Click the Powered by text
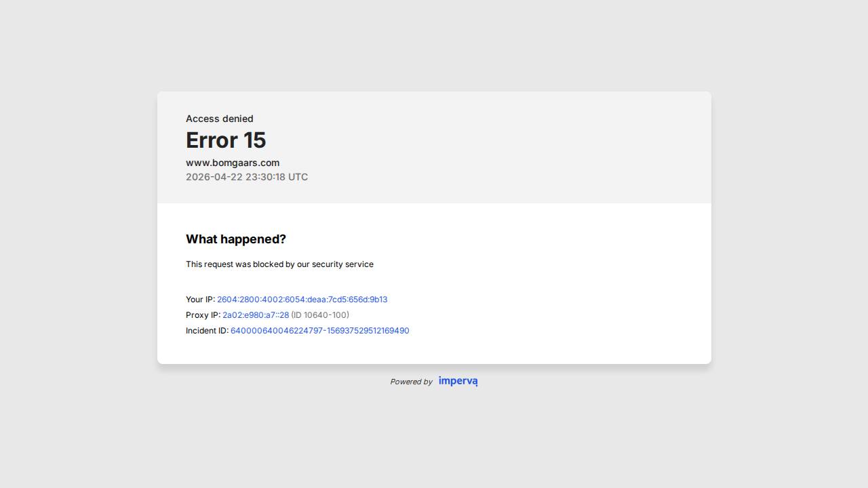 coord(411,382)
